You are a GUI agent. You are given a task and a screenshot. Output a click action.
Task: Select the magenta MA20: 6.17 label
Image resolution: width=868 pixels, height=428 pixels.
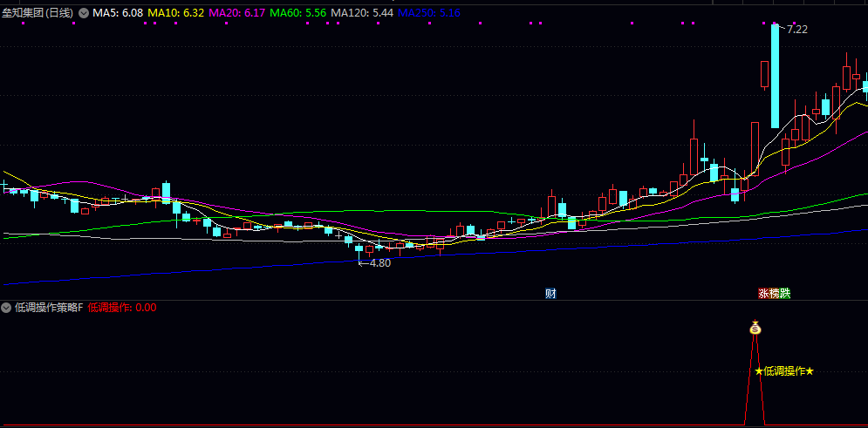[236, 13]
